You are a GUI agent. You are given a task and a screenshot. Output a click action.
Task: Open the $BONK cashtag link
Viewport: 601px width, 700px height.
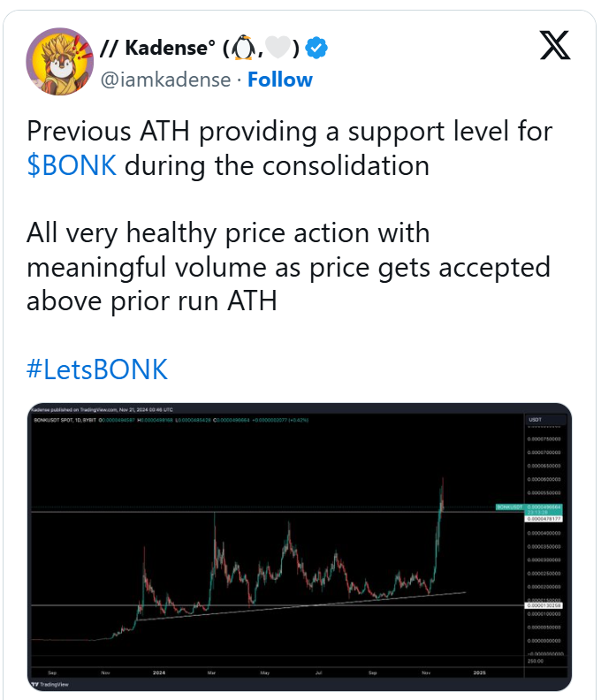72,165
